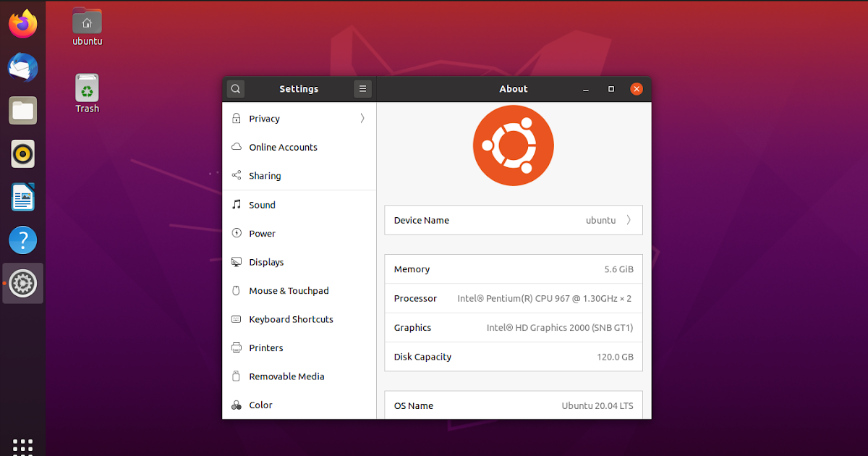
Task: Click the OS Name row labeled Ubuntu 20.04 LTS
Action: click(x=513, y=405)
